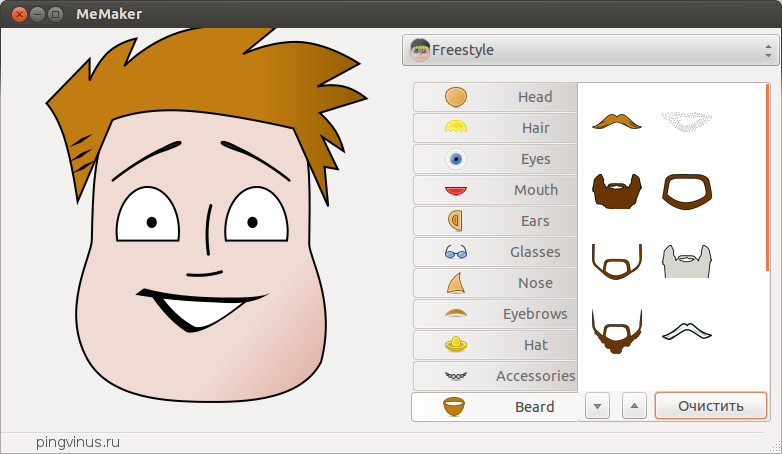Select the Hair category tab

point(495,128)
